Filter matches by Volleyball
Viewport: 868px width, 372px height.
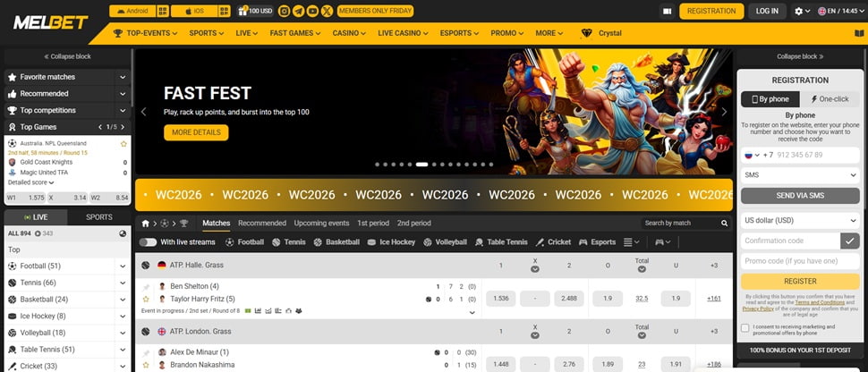445,242
